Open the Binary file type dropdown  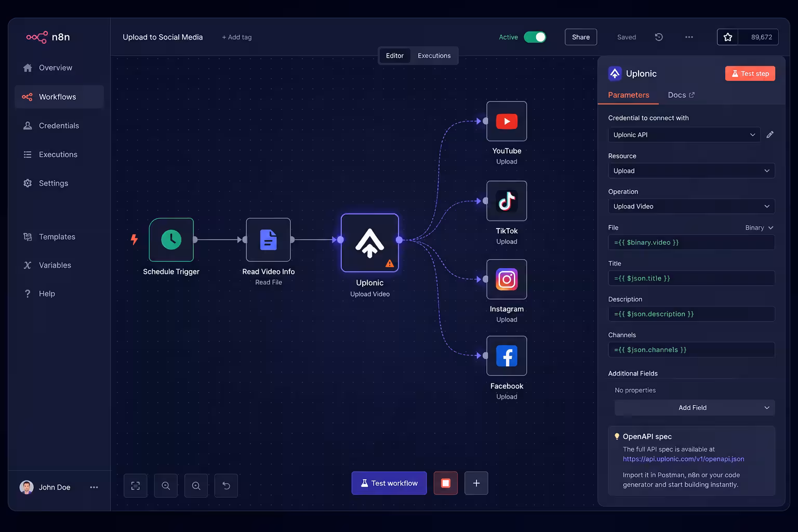(760, 228)
